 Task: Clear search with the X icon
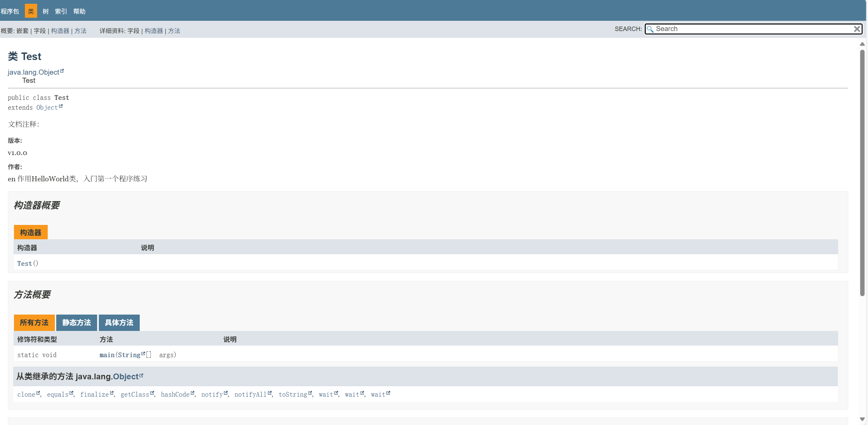(x=857, y=29)
